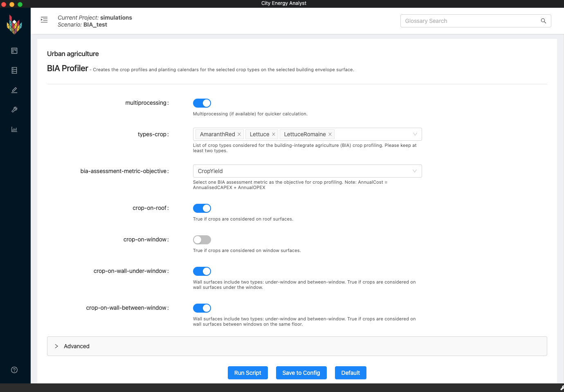Click the 'crop-on-window:' label
564x392 pixels.
pos(146,239)
